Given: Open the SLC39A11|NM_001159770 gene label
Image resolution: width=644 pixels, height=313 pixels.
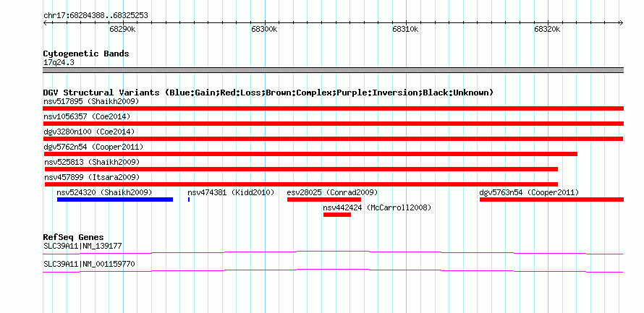Looking at the screenshot, I should [89, 264].
